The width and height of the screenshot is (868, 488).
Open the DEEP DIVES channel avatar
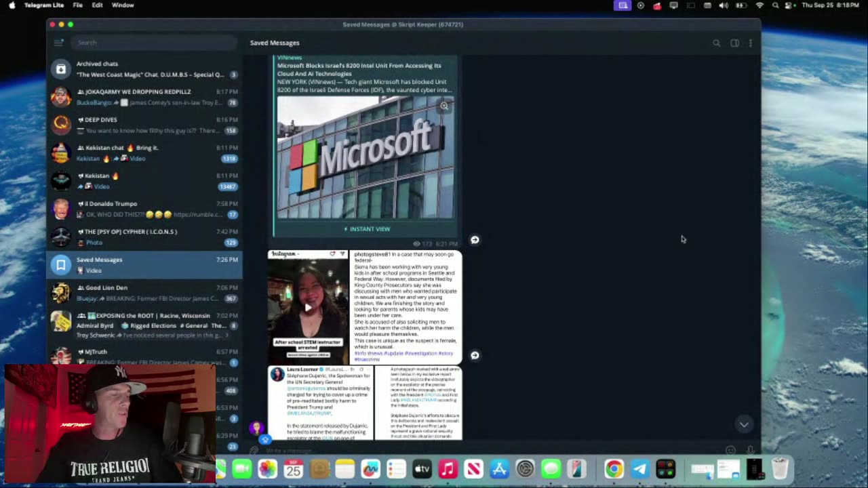click(61, 125)
